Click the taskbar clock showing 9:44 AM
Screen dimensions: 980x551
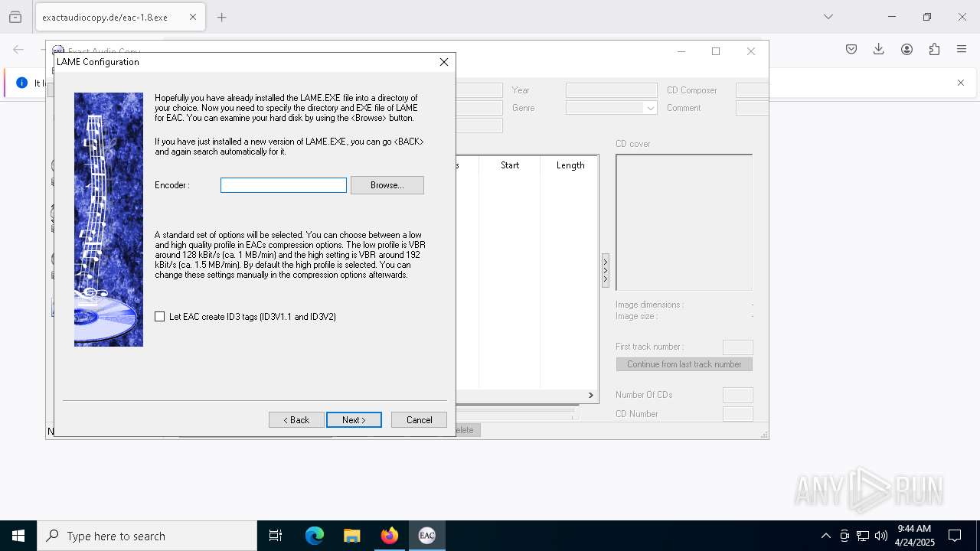pyautogui.click(x=915, y=536)
